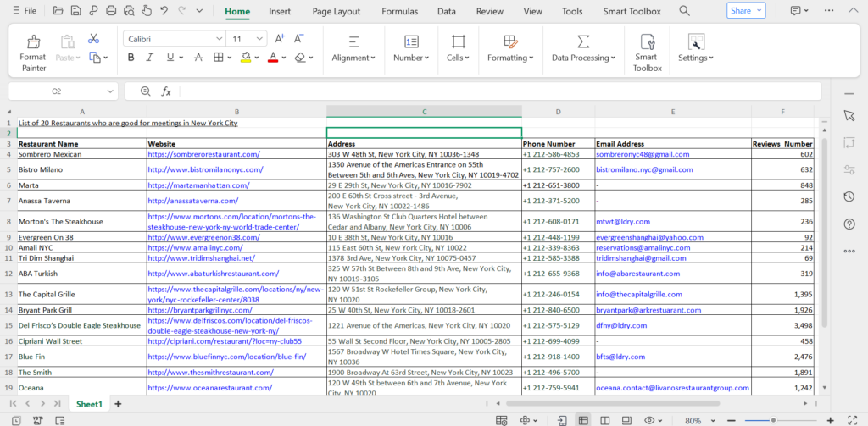
Task: Expand the Number format dropdown
Action: [x=411, y=58]
